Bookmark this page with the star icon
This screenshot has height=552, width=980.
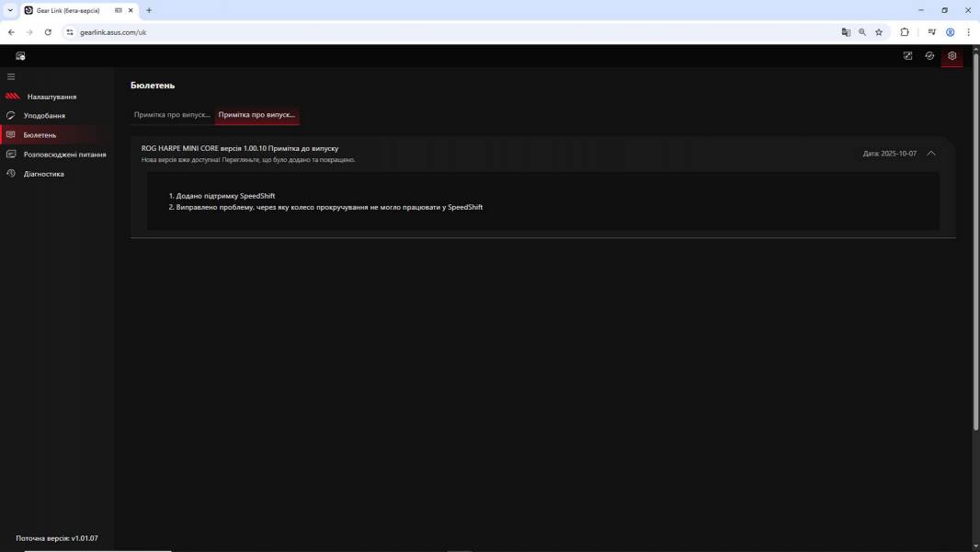click(879, 32)
